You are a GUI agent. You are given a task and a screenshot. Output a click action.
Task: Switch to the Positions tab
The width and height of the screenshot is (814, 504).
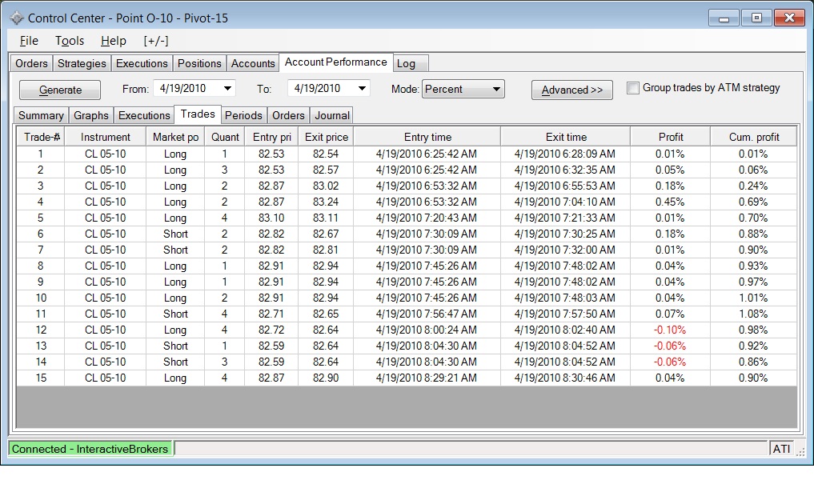click(199, 63)
